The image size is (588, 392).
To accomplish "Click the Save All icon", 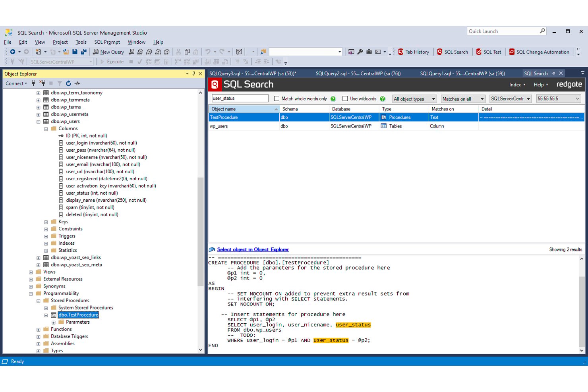I will (83, 52).
